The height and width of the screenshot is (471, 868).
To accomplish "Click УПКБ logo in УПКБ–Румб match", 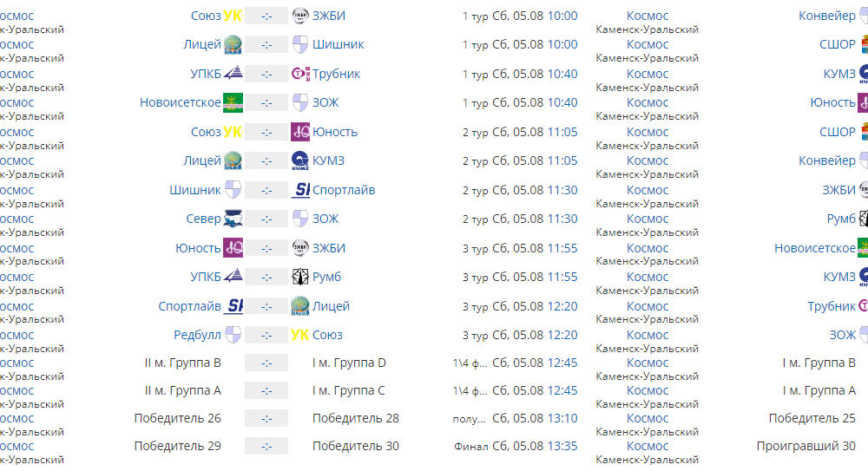I will 233,278.
